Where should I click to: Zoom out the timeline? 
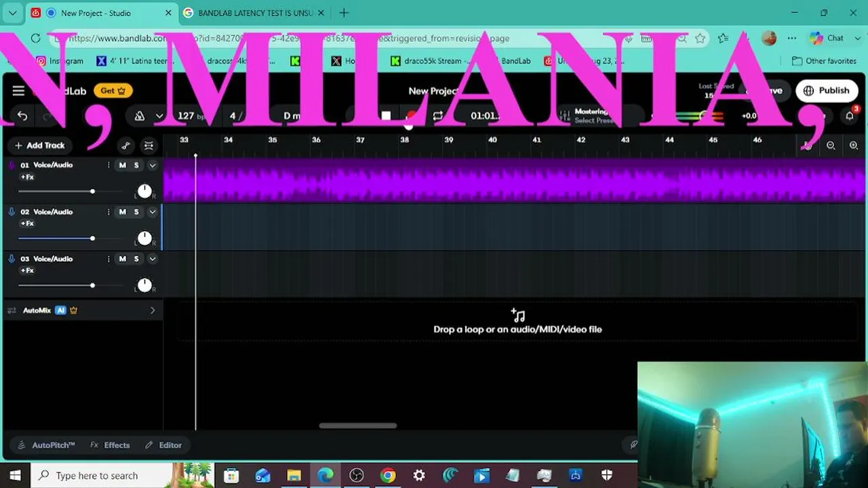pos(831,145)
